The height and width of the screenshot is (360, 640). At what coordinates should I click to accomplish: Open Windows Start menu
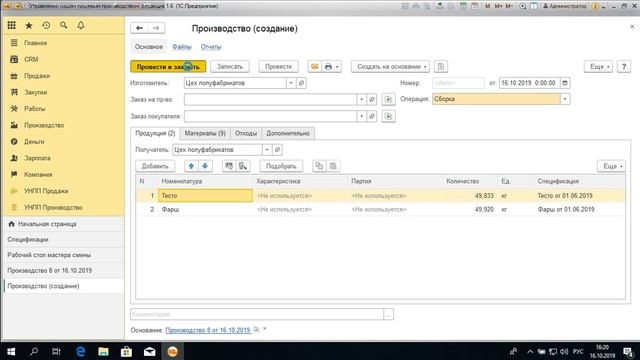(x=11, y=351)
